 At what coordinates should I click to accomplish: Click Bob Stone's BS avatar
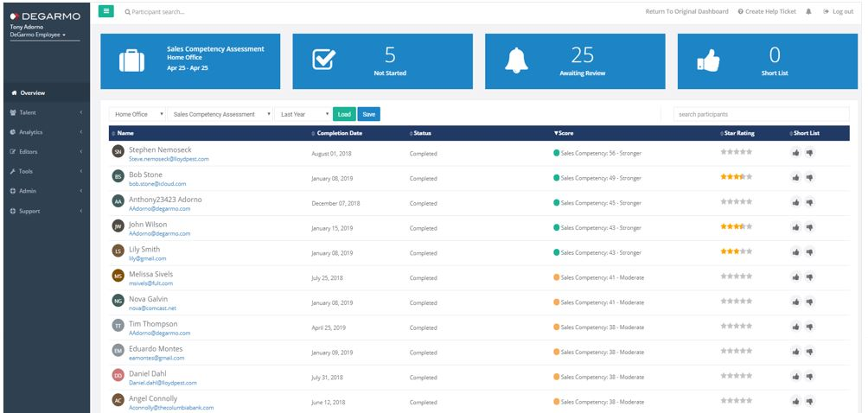(118, 176)
